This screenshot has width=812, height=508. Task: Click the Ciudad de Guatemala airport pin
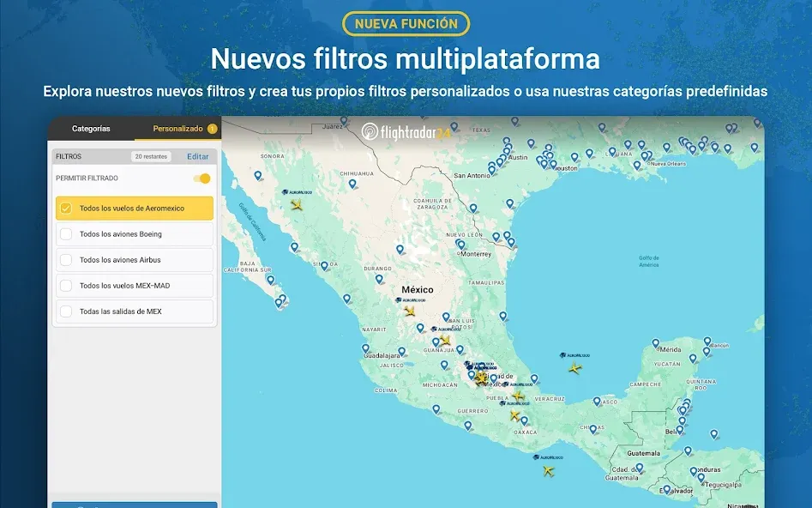pos(640,468)
